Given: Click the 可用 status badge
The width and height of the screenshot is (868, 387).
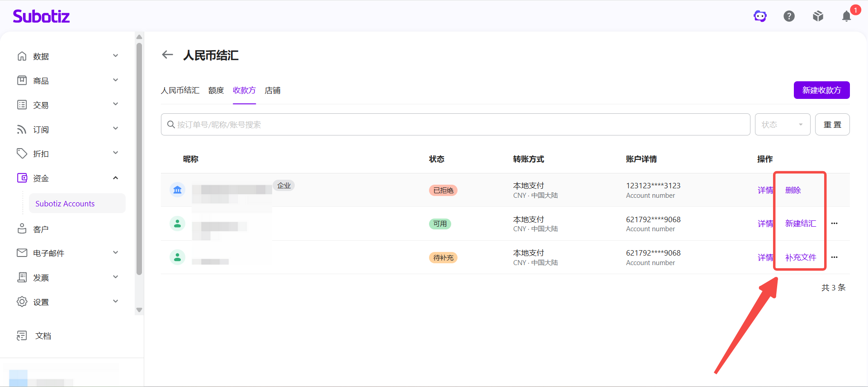Looking at the screenshot, I should [440, 224].
